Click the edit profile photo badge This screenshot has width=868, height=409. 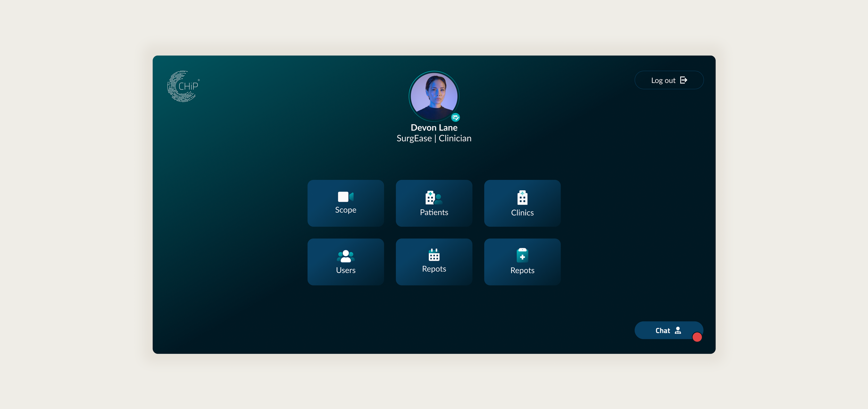455,117
